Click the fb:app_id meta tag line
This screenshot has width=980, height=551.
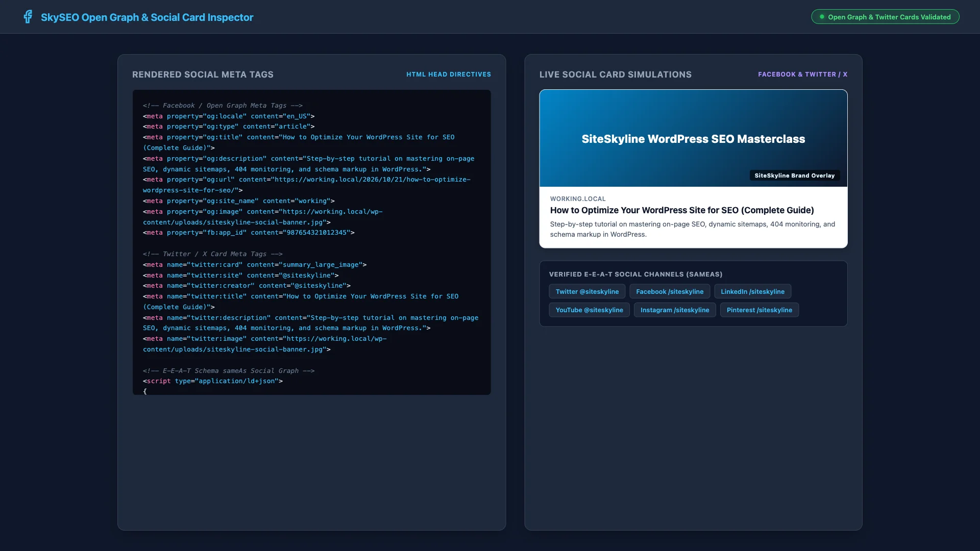pyautogui.click(x=249, y=233)
